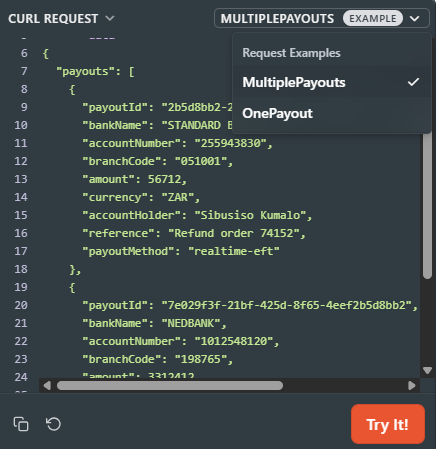438x449 pixels.
Task: Click the bankName "NEDBANK" line
Action: pos(154,323)
